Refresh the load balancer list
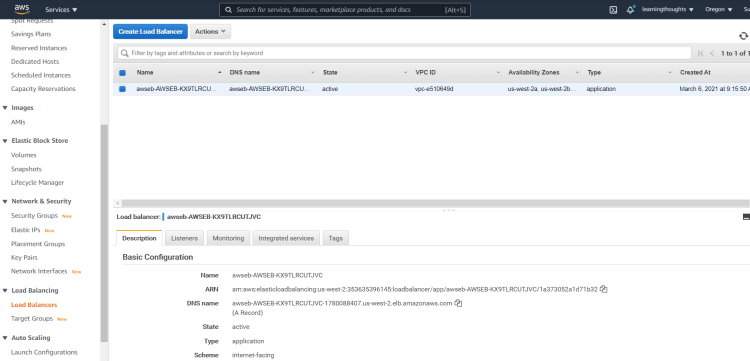The width and height of the screenshot is (750, 361). click(743, 36)
